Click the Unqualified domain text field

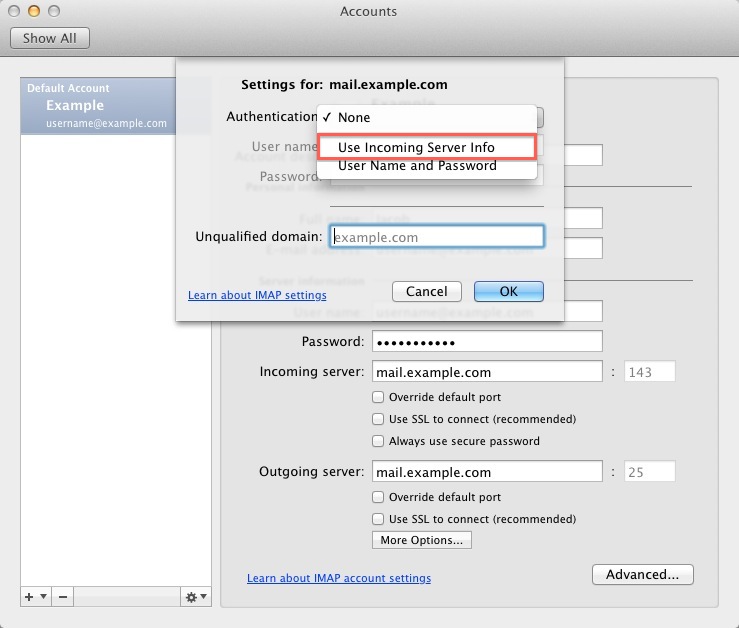pos(436,237)
